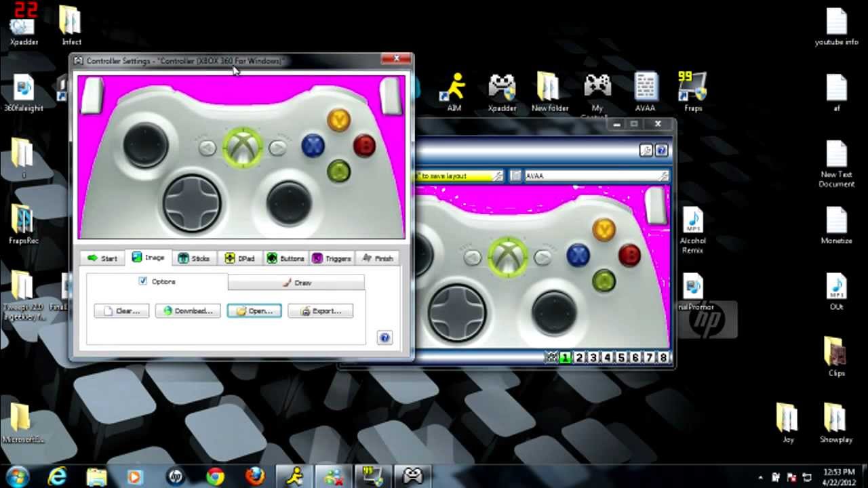Select the 360falelight desktop file
This screenshot has width=868, height=488.
[x=23, y=93]
